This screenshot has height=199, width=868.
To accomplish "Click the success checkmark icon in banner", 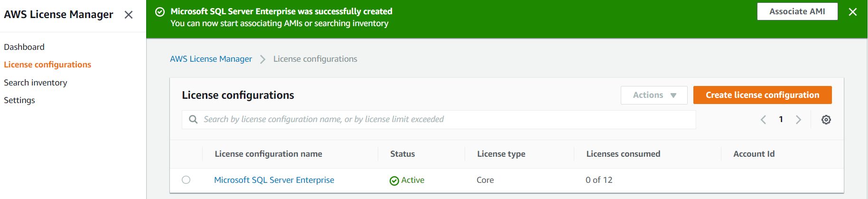I will (x=160, y=12).
